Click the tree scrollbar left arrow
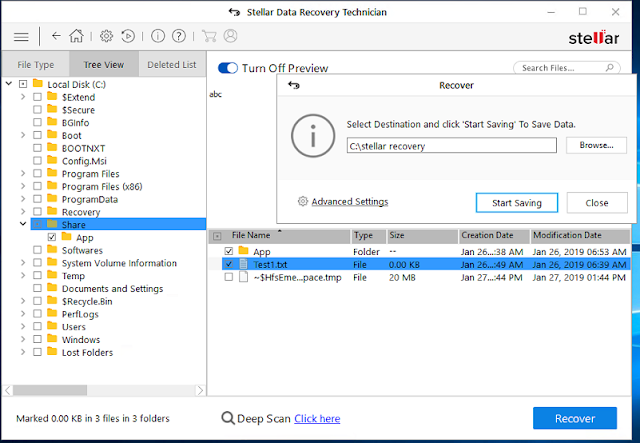 [8, 390]
